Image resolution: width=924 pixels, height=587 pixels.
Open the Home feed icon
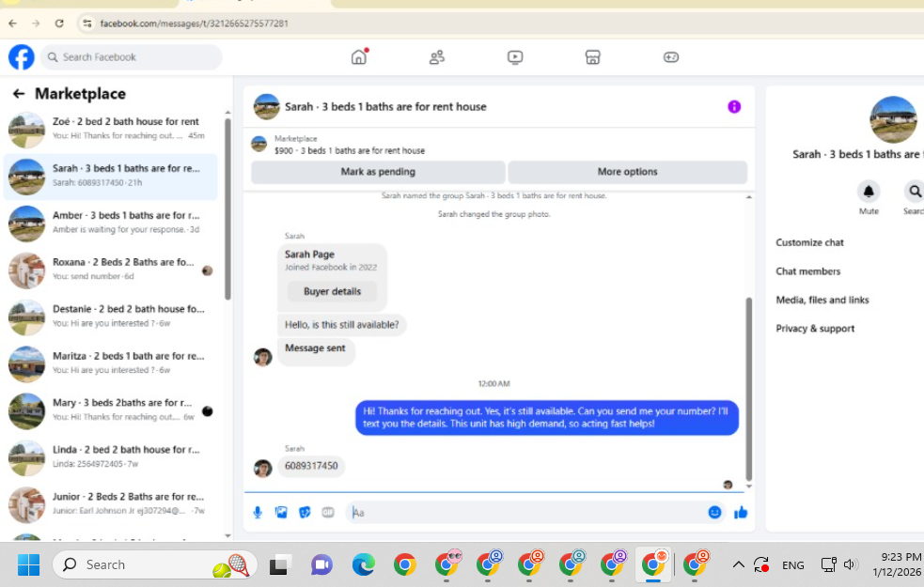pyautogui.click(x=359, y=57)
